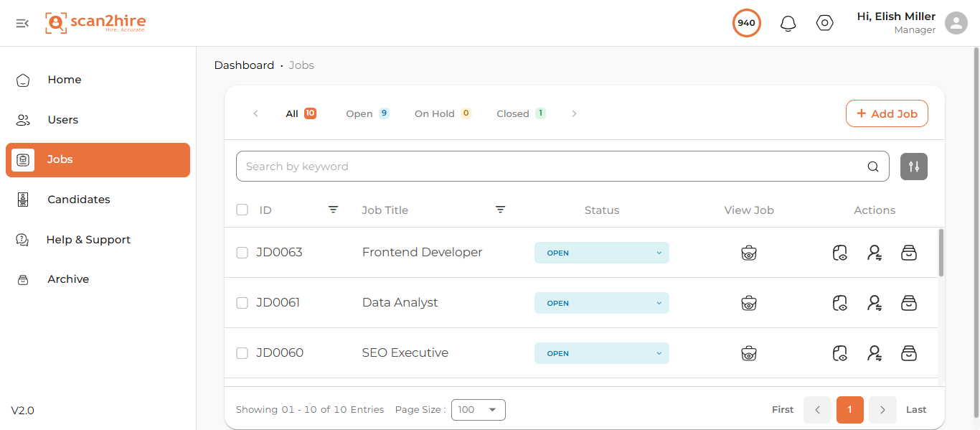Viewport: 980px width, 430px height.
Task: Go to the Last page
Action: tap(916, 410)
